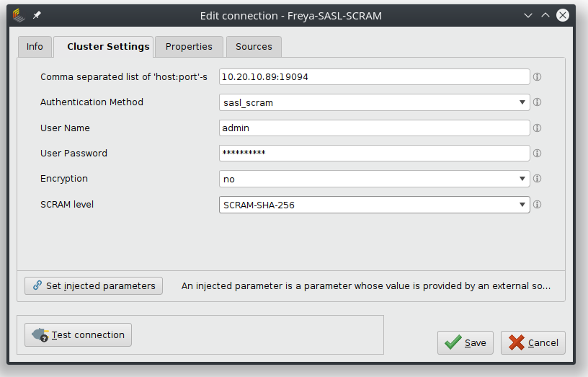The height and width of the screenshot is (377, 588).
Task: Click info icon beside Encryption dropdown
Action: [537, 179]
